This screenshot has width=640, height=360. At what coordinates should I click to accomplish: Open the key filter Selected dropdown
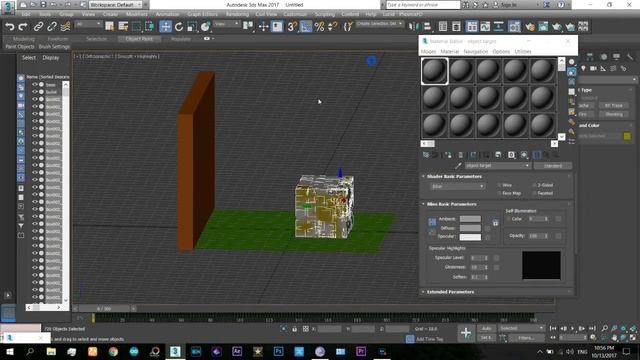(x=522, y=328)
